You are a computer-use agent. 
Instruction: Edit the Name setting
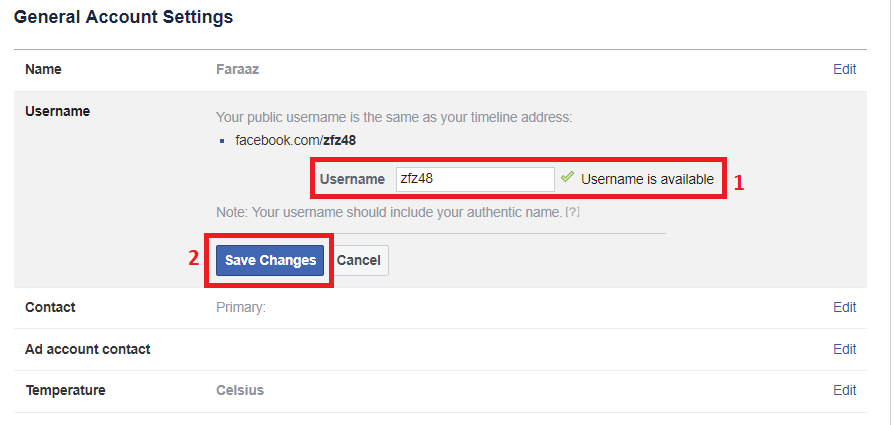[x=844, y=70]
